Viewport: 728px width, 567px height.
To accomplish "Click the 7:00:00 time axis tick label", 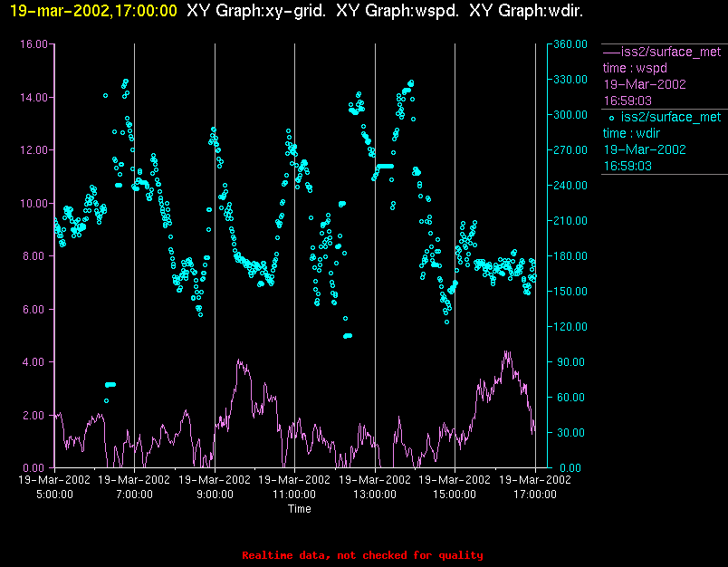I will point(134,495).
